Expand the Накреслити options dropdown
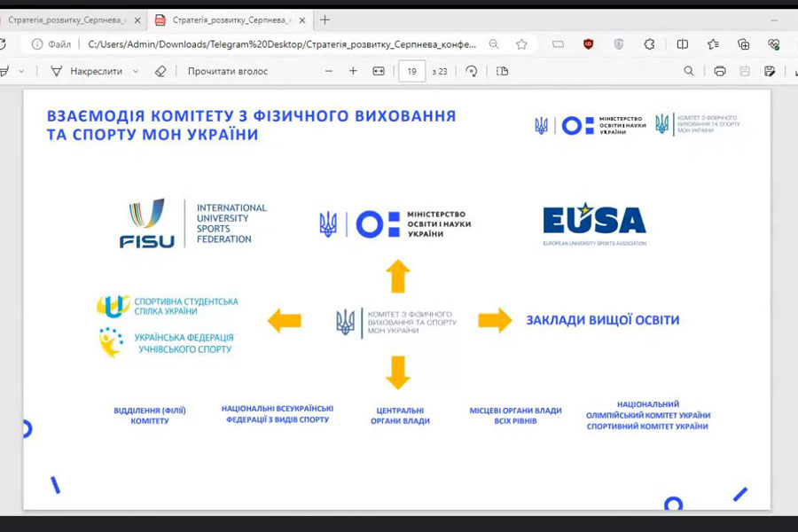798x532 pixels. tap(136, 71)
